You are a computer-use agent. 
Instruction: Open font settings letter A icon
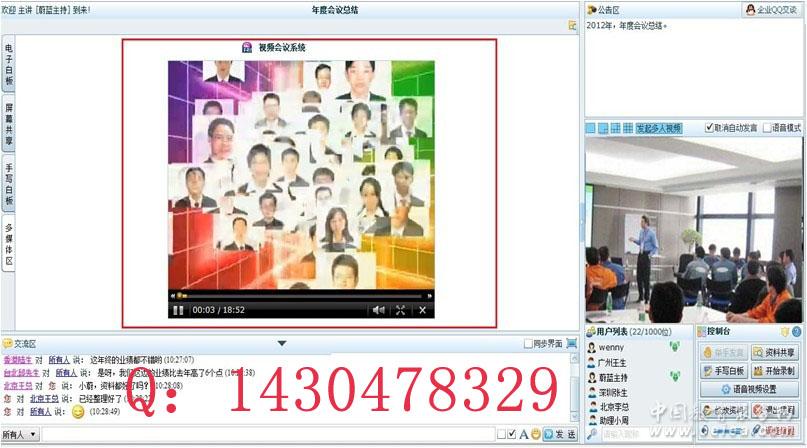(523, 434)
